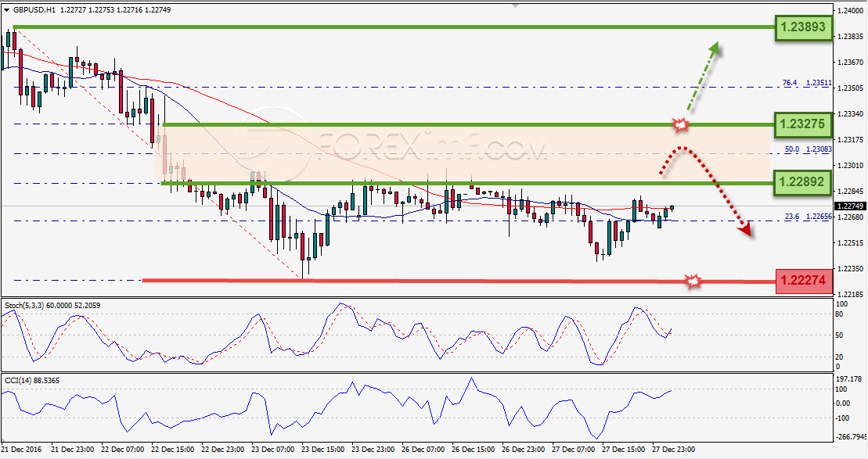The width and height of the screenshot is (868, 459).
Task: Click the 23 Dec 15:00 time label
Action: (x=323, y=450)
